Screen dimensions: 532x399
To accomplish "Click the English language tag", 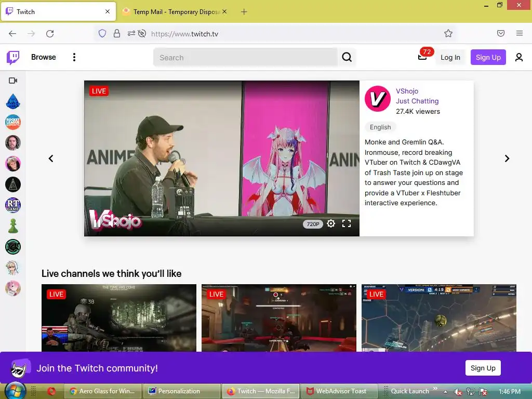I will (x=380, y=127).
